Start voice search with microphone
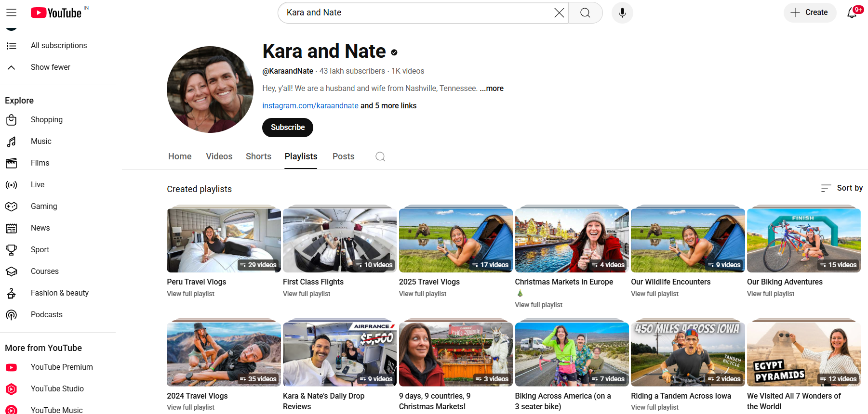Screen dimensions: 868x414 [x=622, y=13]
